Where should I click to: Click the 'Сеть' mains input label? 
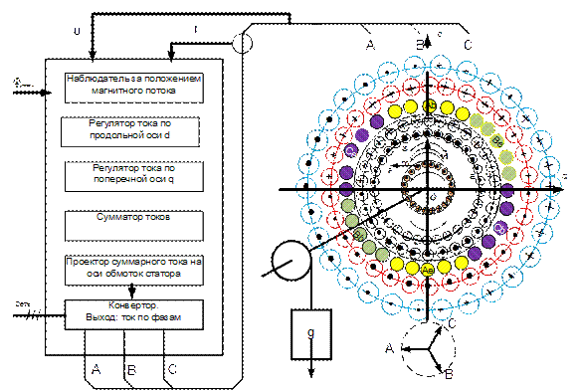point(22,304)
